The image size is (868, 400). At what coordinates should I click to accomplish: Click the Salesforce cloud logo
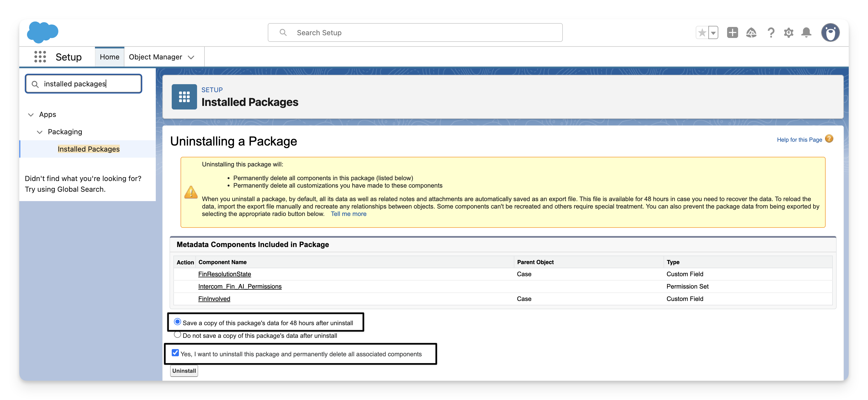[42, 32]
